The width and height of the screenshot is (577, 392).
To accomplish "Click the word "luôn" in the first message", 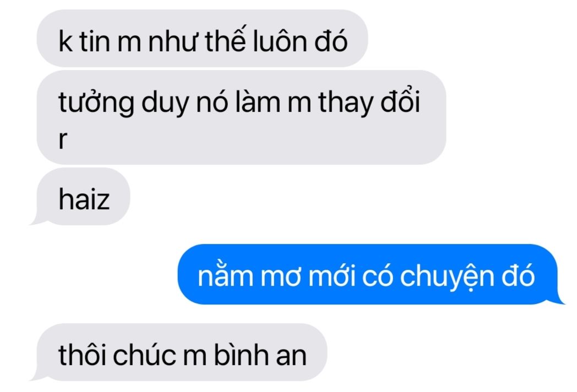I will (x=280, y=40).
